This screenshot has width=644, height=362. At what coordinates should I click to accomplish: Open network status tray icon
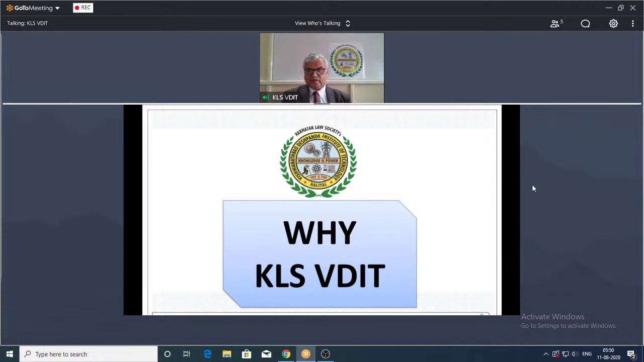click(x=565, y=354)
